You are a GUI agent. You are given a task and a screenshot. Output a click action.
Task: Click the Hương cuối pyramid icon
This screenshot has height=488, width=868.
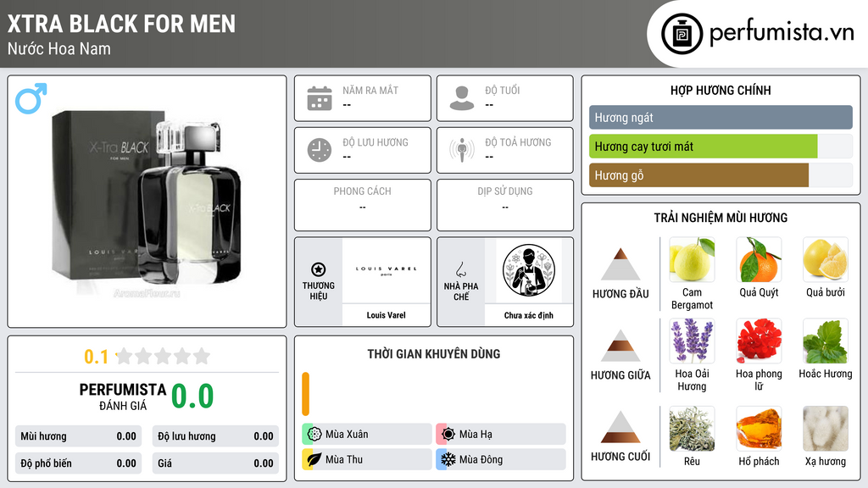point(620,427)
